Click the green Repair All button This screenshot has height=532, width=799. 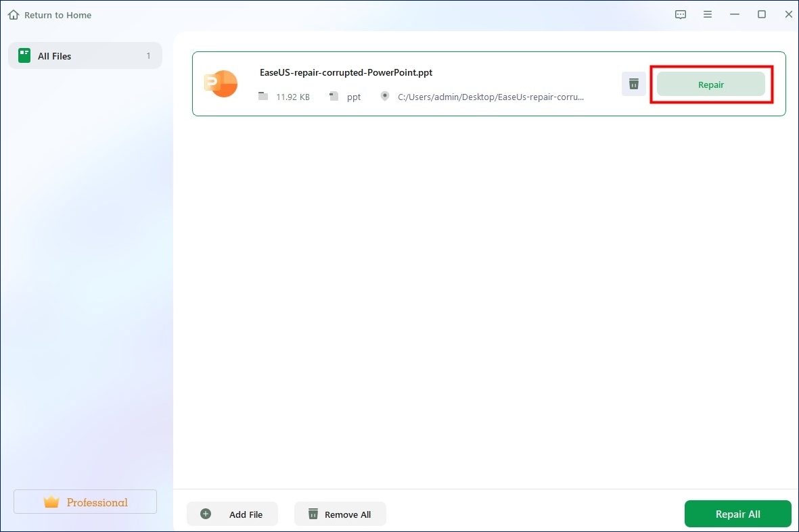(x=737, y=514)
